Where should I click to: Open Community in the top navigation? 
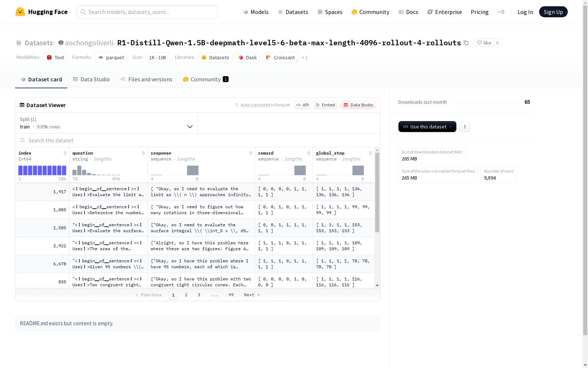click(x=370, y=12)
